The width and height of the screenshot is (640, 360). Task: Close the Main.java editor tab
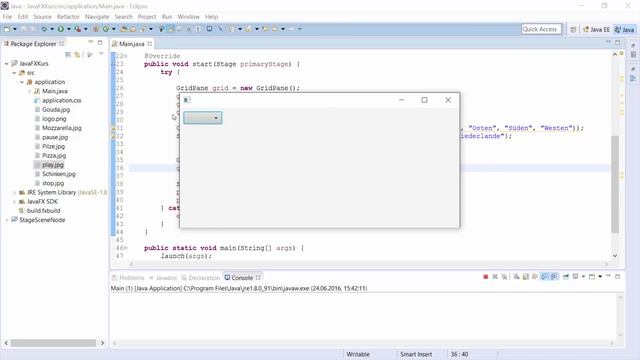tap(150, 43)
